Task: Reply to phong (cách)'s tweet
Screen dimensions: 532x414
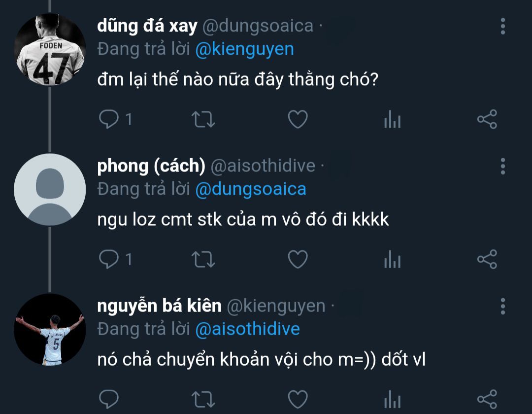Action: pos(108,259)
